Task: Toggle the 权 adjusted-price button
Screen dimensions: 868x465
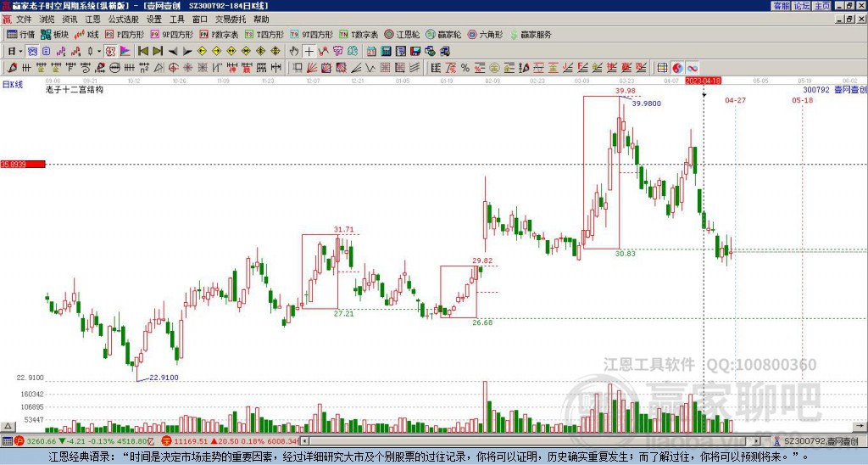Action: click(110, 52)
